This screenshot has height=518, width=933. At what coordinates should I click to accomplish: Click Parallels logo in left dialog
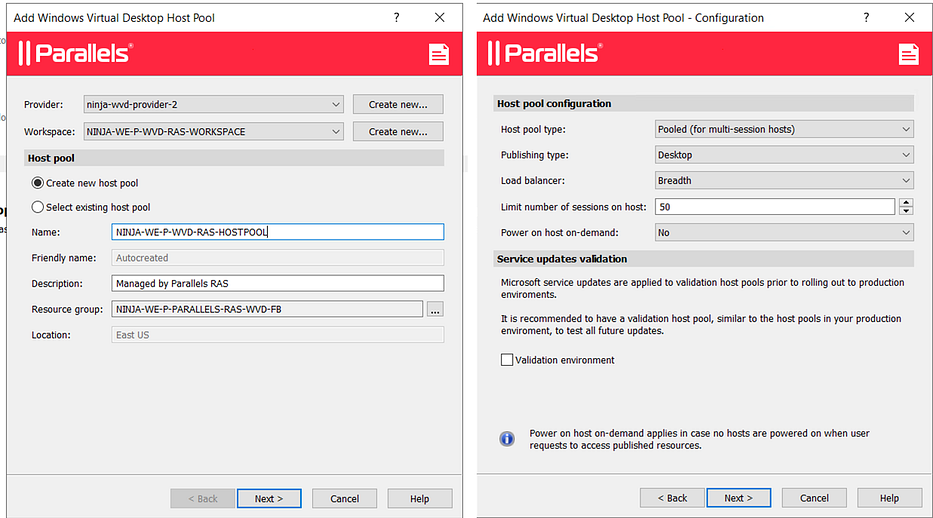click(x=76, y=54)
